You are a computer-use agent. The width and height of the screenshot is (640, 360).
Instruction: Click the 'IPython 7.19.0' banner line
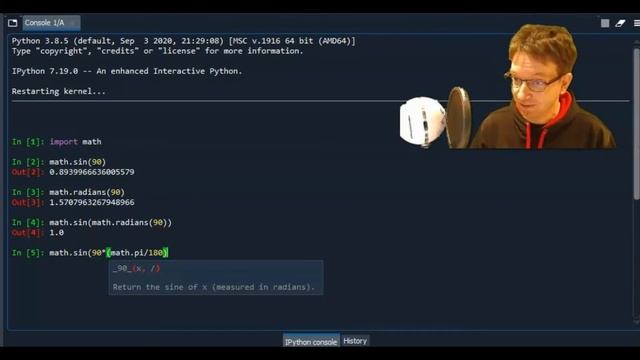tap(127, 71)
